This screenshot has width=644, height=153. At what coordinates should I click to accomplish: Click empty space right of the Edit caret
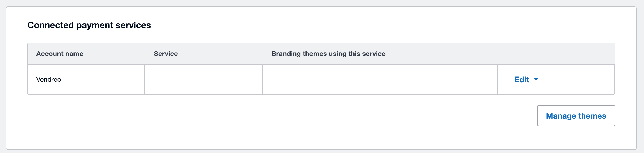(577, 79)
